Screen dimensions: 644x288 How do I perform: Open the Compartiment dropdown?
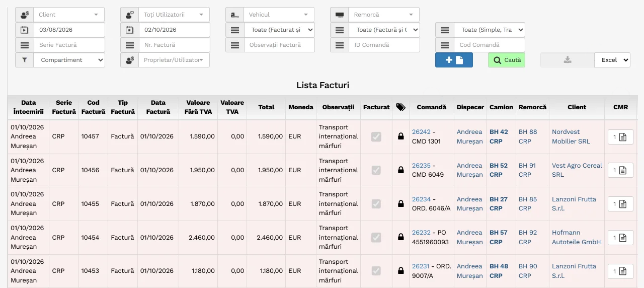69,60
